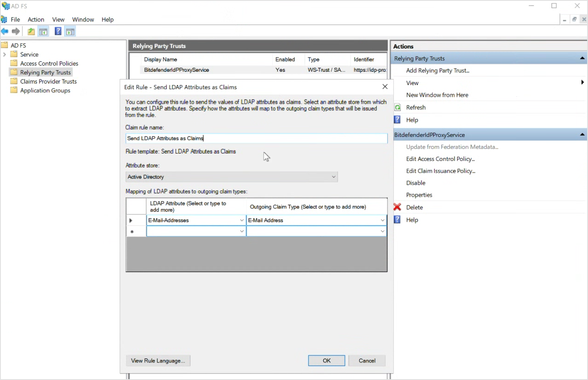588x380 pixels.
Task: Open the Action menu
Action: [36, 19]
